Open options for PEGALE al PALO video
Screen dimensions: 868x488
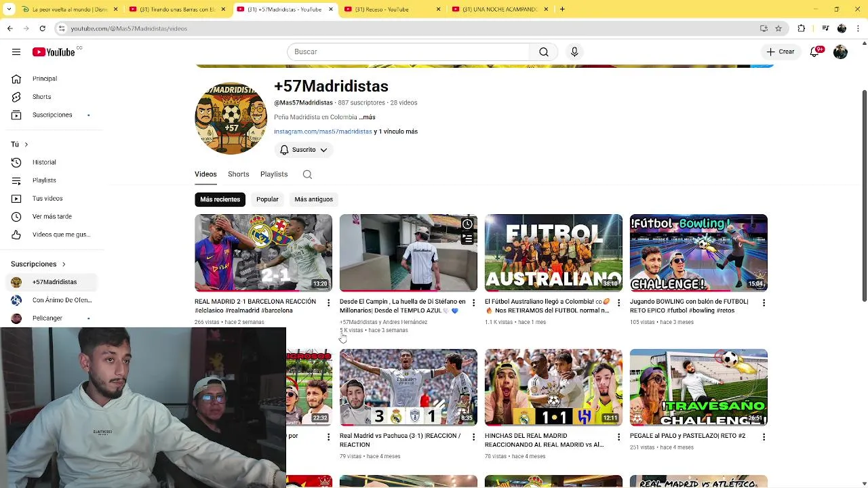coord(764,437)
